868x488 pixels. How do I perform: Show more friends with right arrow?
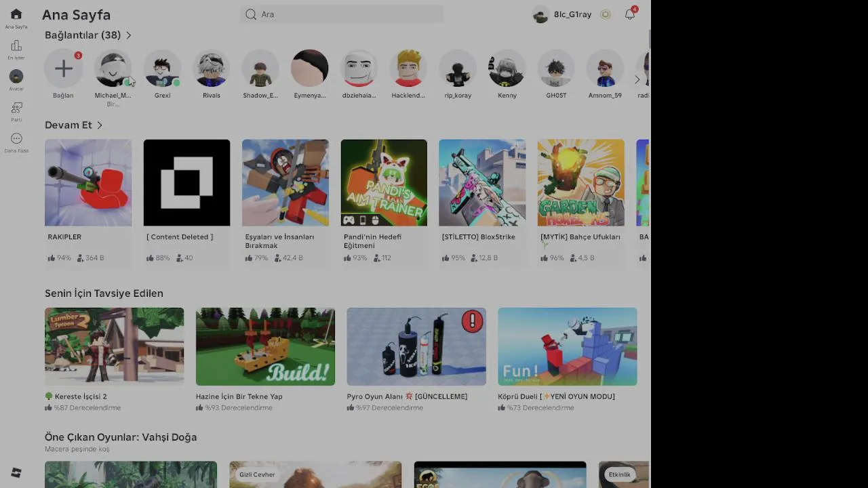637,80
